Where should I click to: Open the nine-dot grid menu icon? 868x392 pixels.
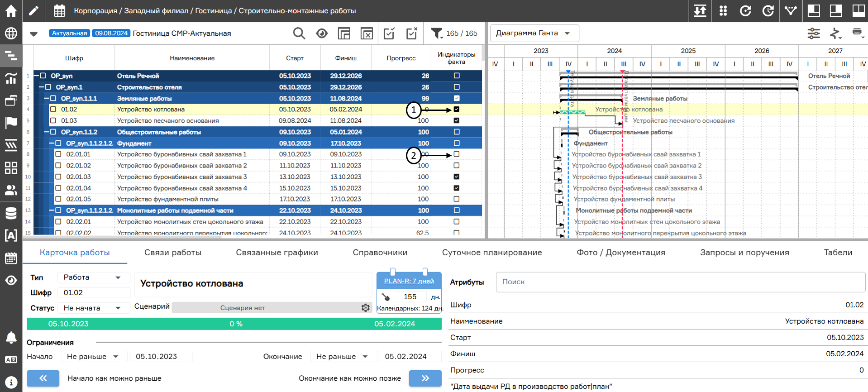[x=723, y=11]
